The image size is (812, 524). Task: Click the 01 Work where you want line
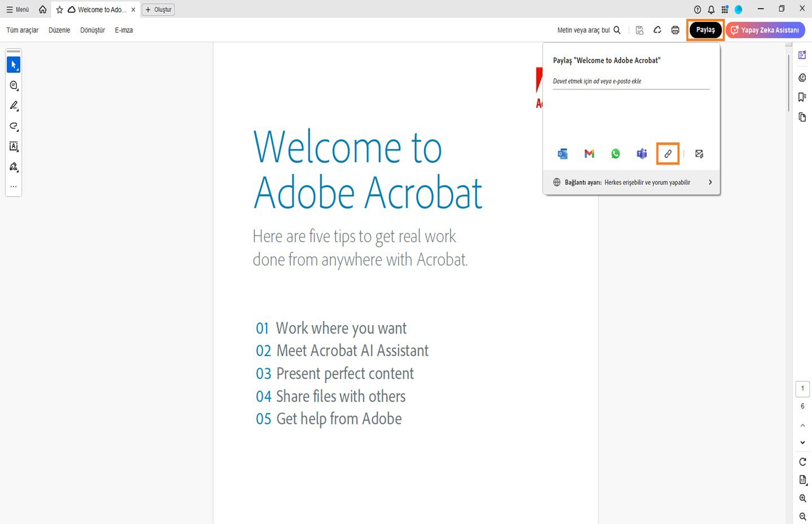pyautogui.click(x=331, y=328)
